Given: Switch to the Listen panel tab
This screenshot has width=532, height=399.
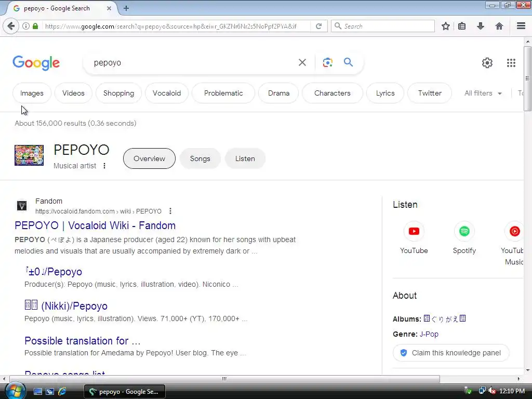Looking at the screenshot, I should pos(245,158).
